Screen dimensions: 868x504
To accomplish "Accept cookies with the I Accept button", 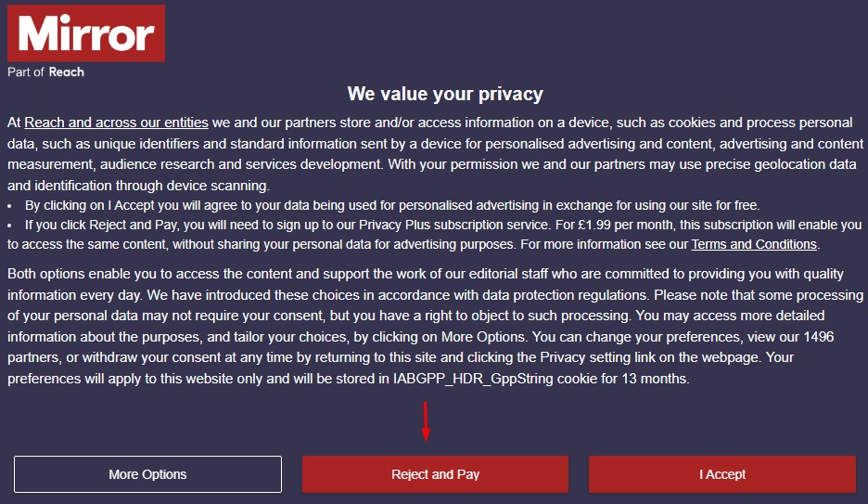I will point(721,474).
